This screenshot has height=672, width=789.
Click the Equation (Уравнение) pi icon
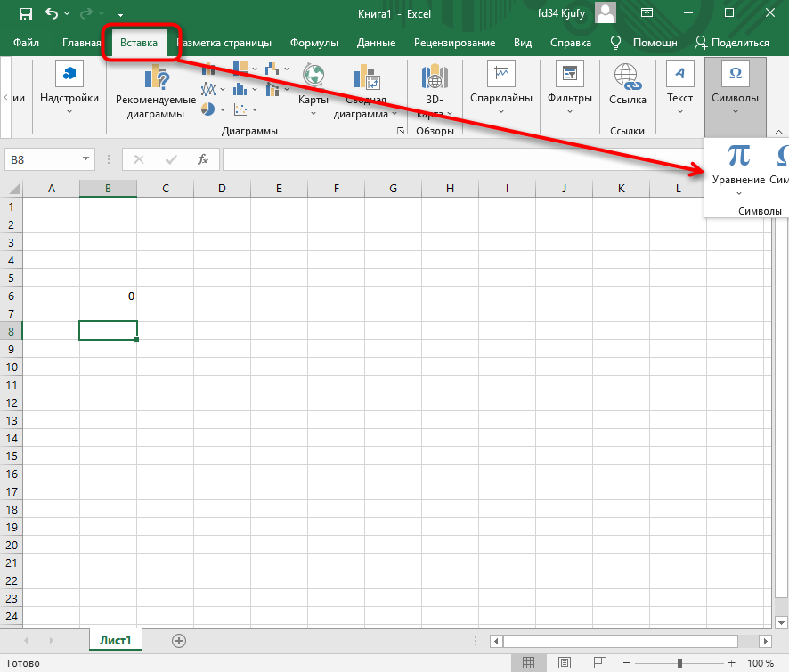[x=738, y=156]
